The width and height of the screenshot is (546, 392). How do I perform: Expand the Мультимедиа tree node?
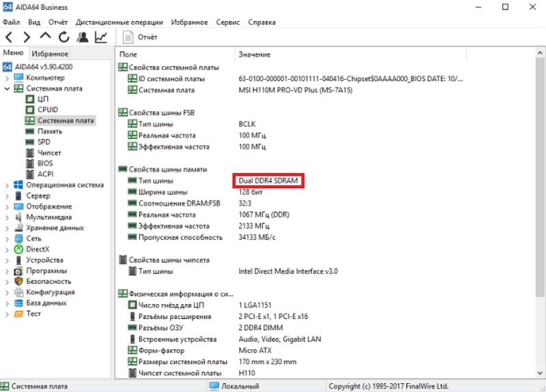(7, 217)
